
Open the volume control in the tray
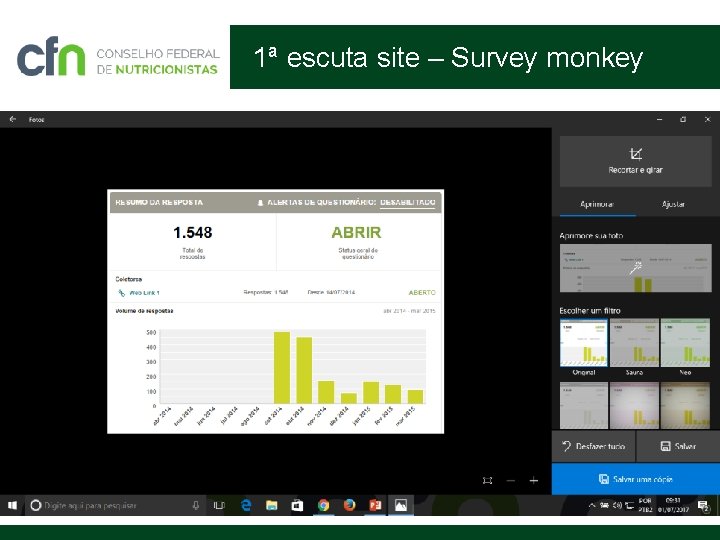point(617,505)
